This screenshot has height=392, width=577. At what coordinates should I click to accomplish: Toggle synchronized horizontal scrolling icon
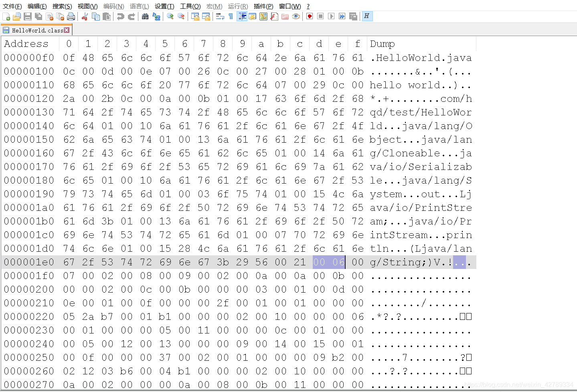coord(206,16)
